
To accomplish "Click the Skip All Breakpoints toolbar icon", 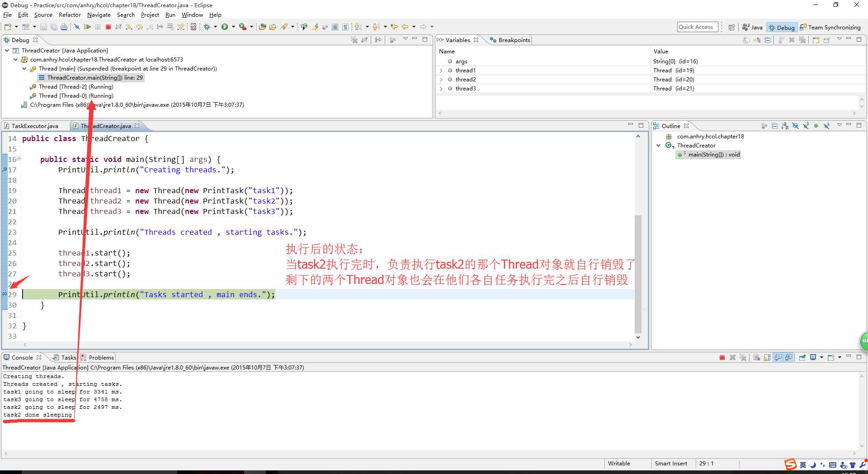I will point(77,27).
